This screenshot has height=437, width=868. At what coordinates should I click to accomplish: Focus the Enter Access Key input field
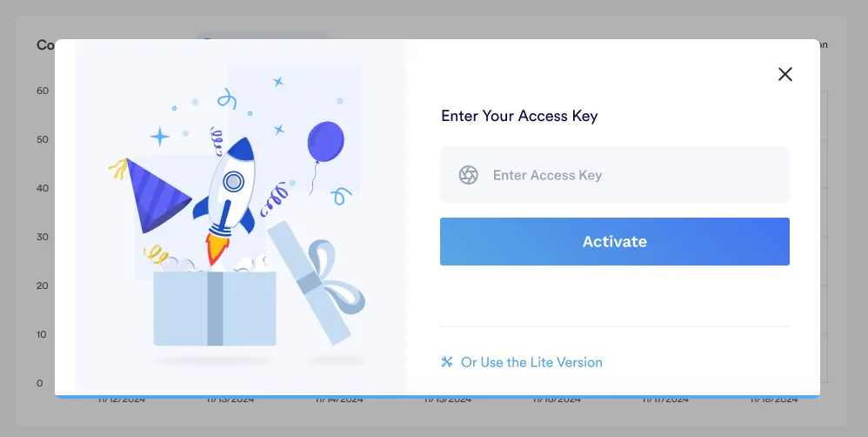tap(614, 175)
